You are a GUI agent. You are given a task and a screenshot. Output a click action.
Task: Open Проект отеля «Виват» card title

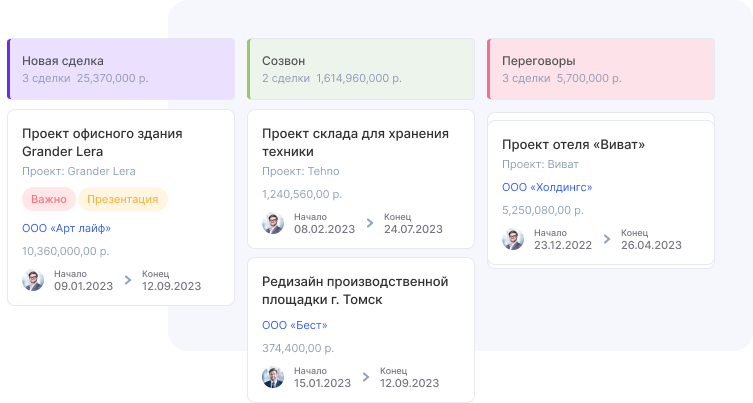pyautogui.click(x=573, y=144)
